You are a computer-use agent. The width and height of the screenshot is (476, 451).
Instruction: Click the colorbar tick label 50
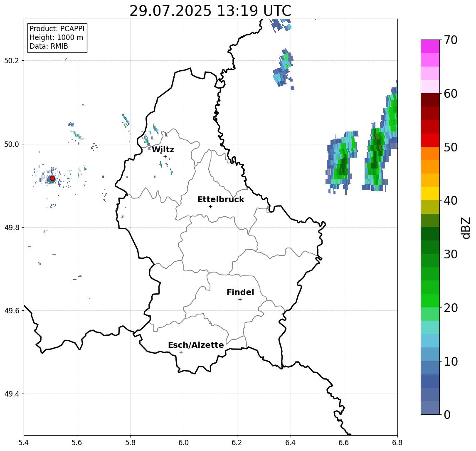[451, 147]
